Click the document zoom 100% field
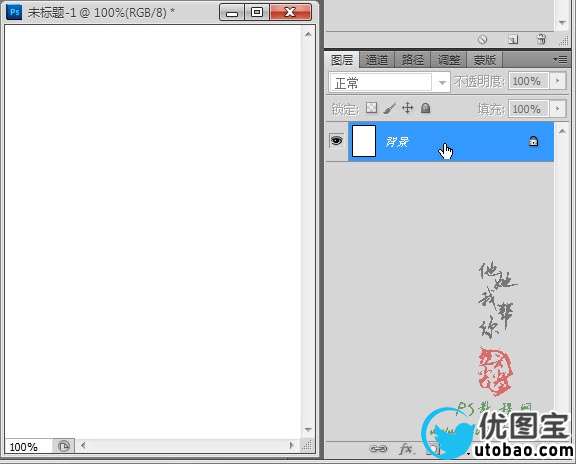The image size is (576, 464). point(28,447)
